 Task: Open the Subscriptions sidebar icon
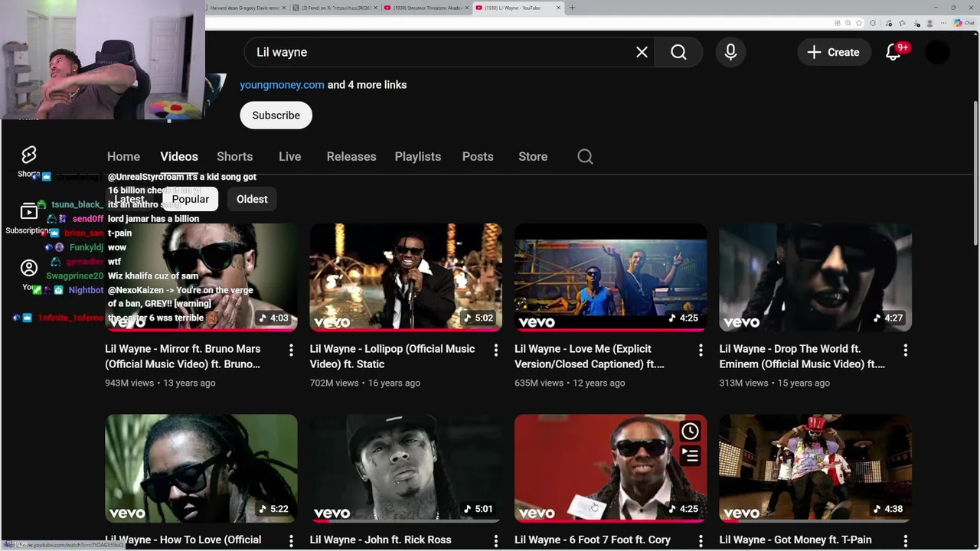pyautogui.click(x=29, y=211)
